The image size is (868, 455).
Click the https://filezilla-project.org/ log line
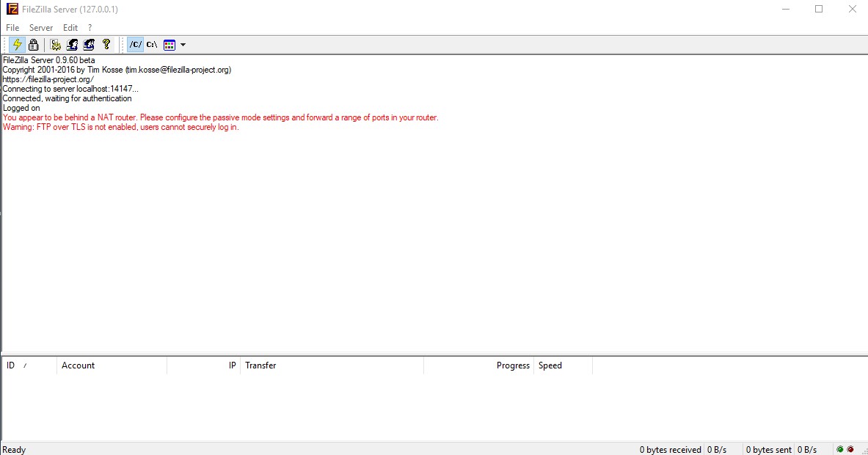pos(48,79)
